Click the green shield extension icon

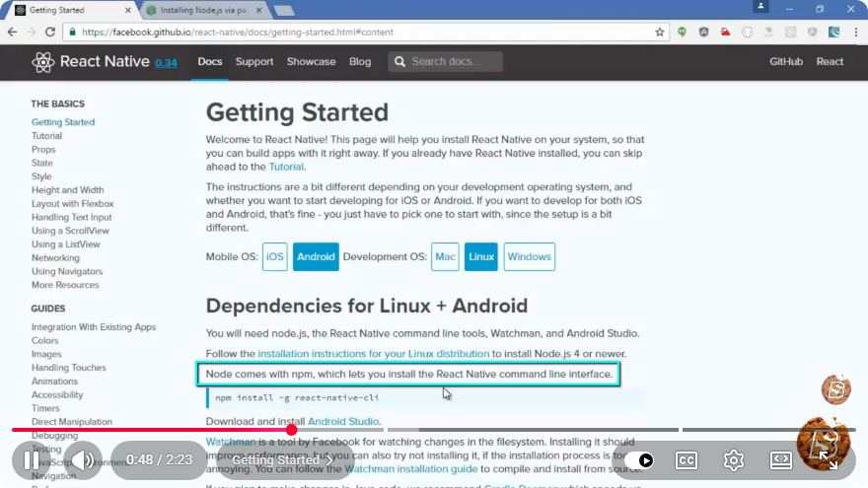pyautogui.click(x=682, y=33)
